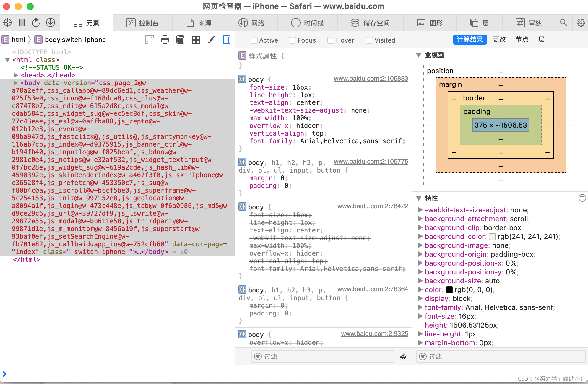Activate the element selection crosshair tool

click(x=8, y=23)
